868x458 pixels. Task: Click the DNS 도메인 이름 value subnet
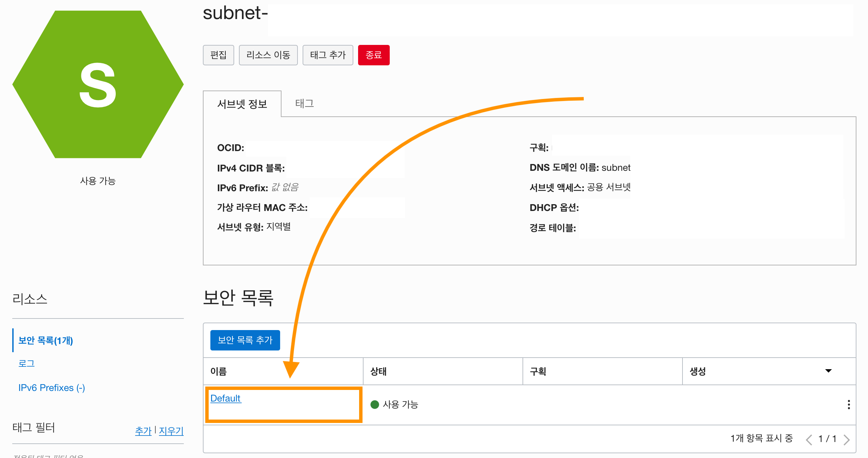tap(616, 167)
